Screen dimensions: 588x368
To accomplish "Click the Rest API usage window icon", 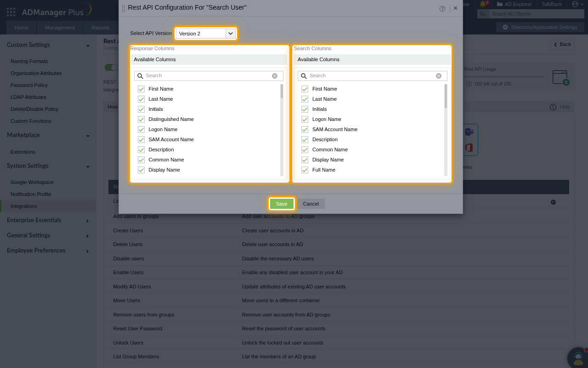I will (x=560, y=78).
